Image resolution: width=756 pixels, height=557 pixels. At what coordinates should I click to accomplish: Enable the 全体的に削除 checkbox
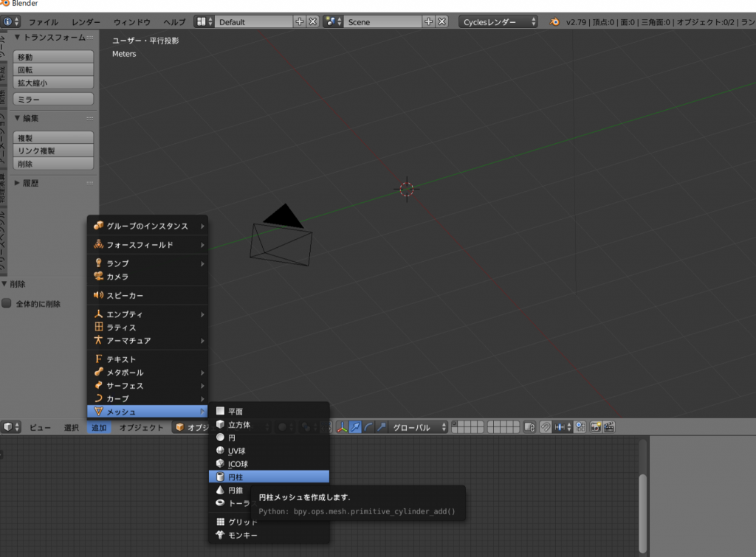[7, 303]
